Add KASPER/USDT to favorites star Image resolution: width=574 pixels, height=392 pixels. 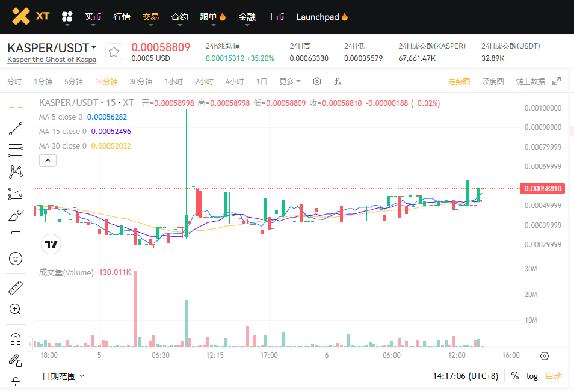114,52
